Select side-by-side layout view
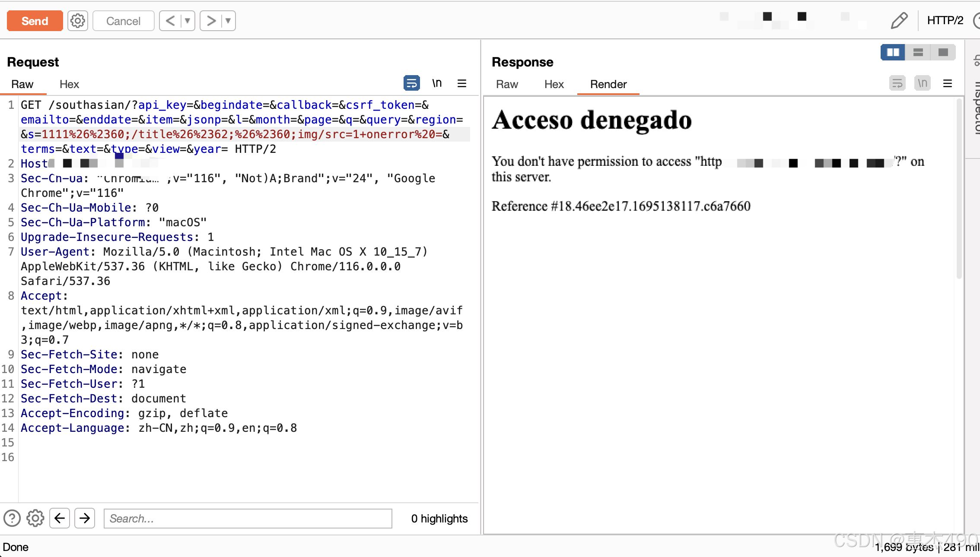Viewport: 980px width, 557px height. tap(893, 53)
